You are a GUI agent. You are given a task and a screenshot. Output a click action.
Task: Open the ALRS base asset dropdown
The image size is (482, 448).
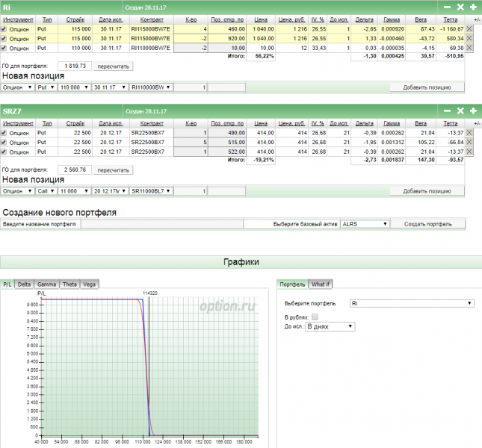click(365, 224)
